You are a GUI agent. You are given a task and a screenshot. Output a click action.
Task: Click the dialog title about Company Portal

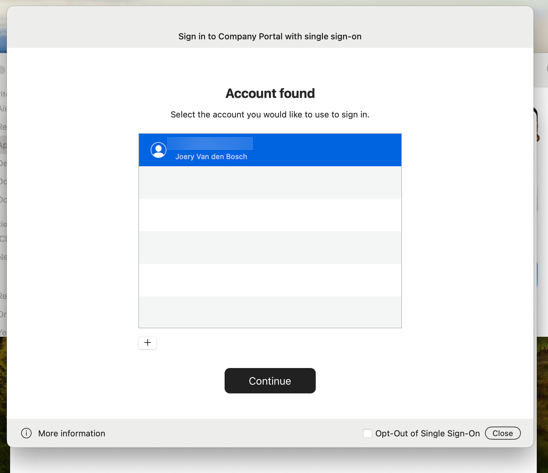[x=270, y=36]
